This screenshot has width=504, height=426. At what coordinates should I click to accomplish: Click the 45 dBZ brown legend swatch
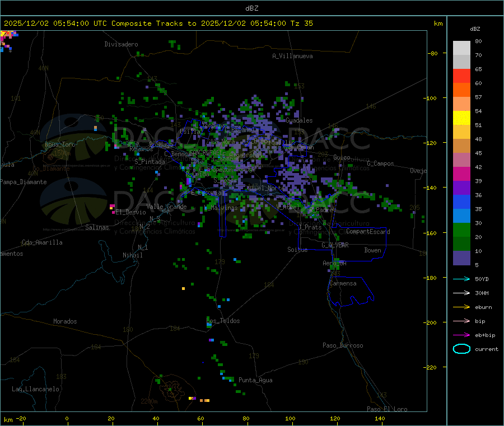[x=461, y=146]
